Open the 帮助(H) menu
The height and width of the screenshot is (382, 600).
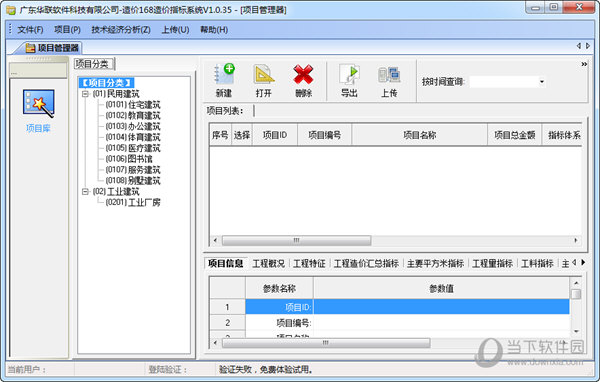214,29
